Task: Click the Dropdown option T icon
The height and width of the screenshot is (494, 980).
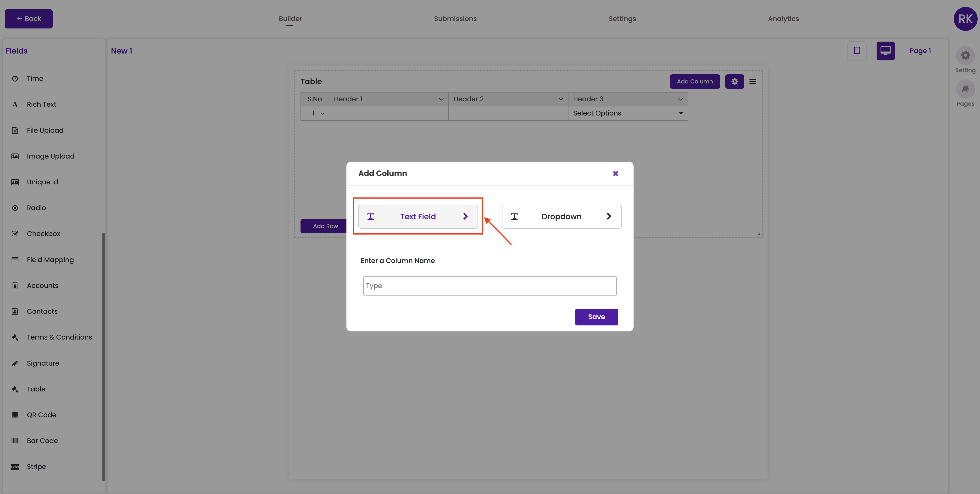Action: pos(514,217)
